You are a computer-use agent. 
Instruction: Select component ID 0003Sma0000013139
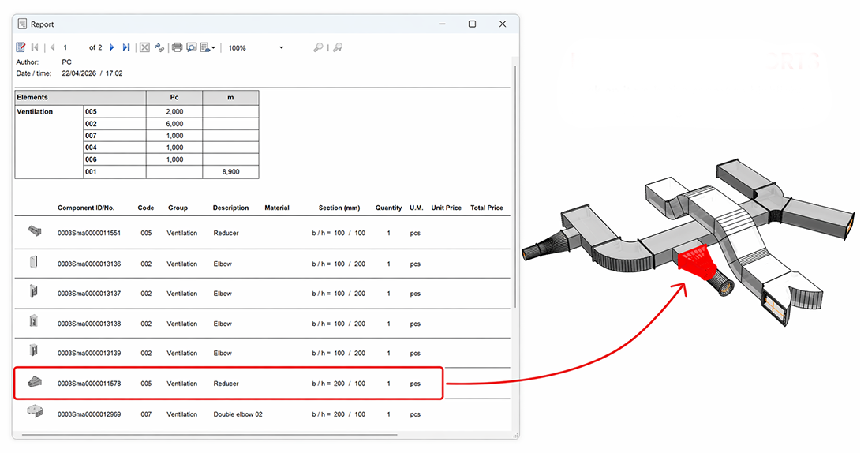click(x=89, y=354)
